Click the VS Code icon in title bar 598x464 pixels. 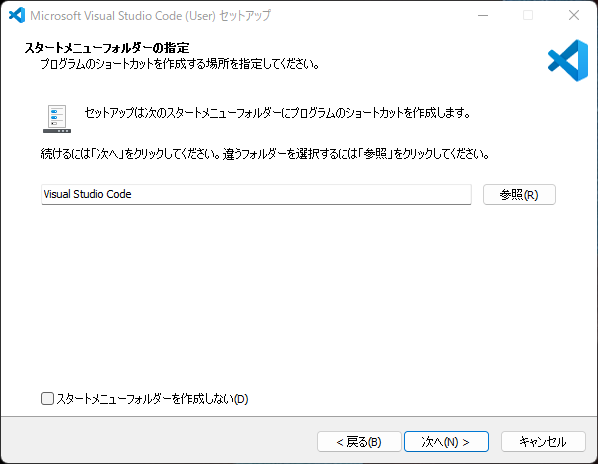pos(17,15)
